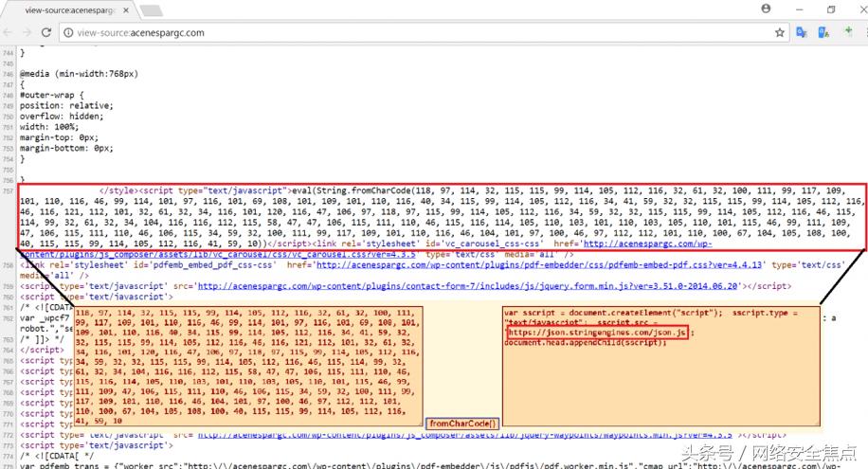Click the '#outer-wrap {' code line
Viewport: 868px width, 469px height.
(x=52, y=95)
